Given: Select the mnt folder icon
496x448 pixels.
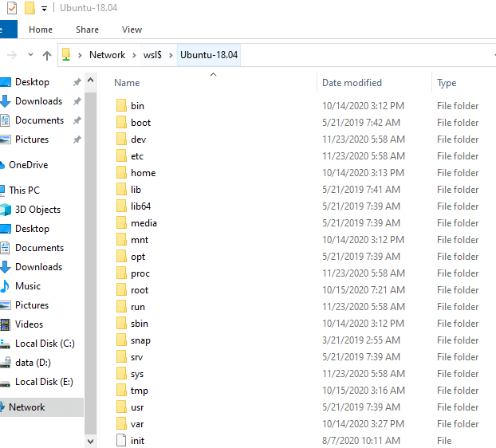Looking at the screenshot, I should 121,240.
